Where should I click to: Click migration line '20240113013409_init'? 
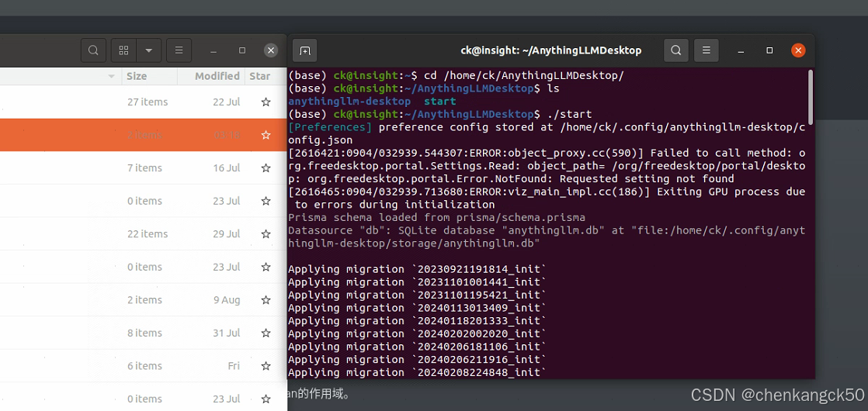[x=418, y=308]
